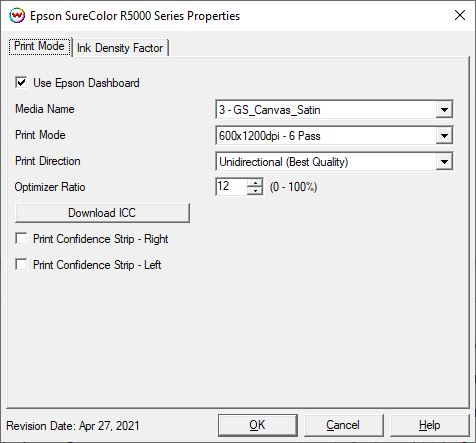Expand the Print Mode dropdown arrow

(x=444, y=136)
